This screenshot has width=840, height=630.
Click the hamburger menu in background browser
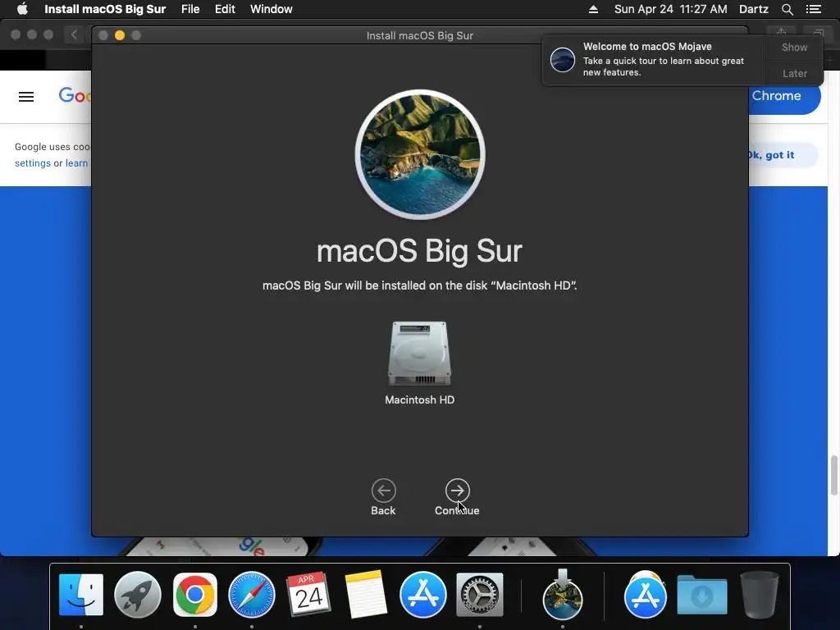coord(26,97)
